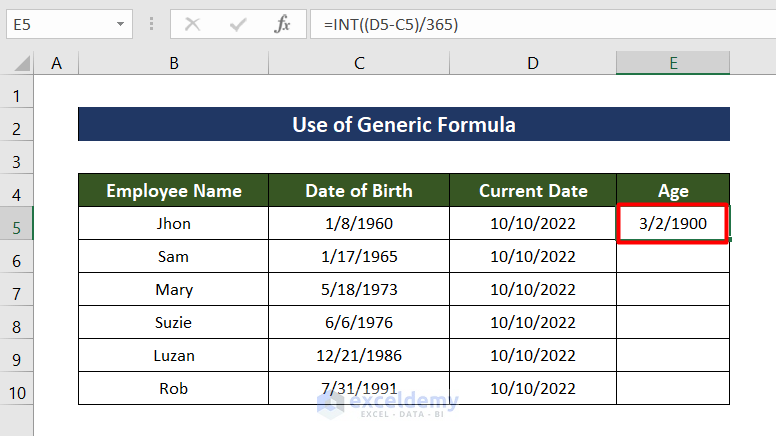Select the empty Age cell for Sam
This screenshot has height=436, width=776.
point(673,257)
